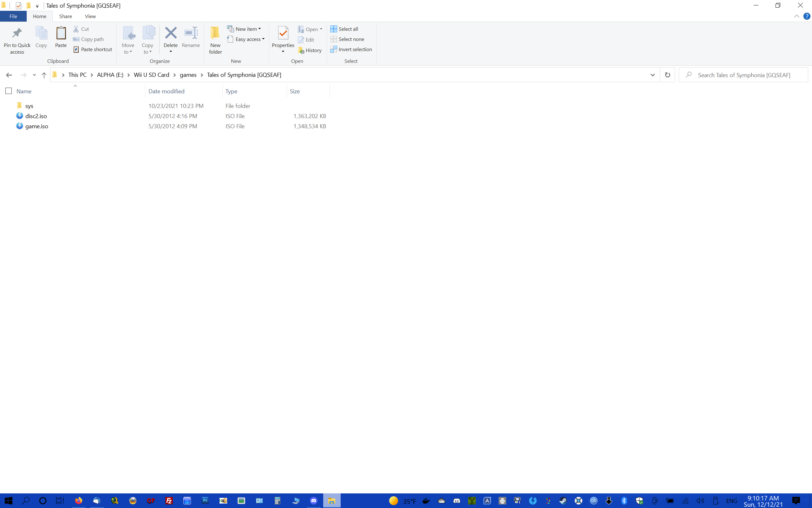Image resolution: width=812 pixels, height=508 pixels.
Task: Open Windows Start menu
Action: coord(8,501)
